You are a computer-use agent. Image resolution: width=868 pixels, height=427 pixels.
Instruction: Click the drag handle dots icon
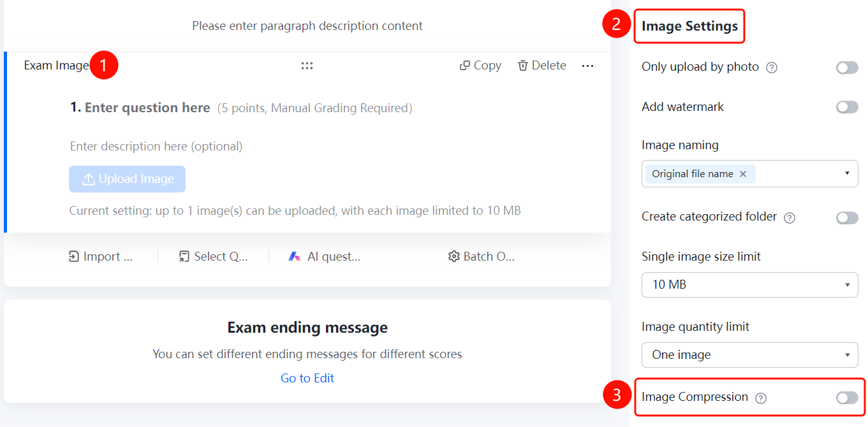tap(307, 66)
